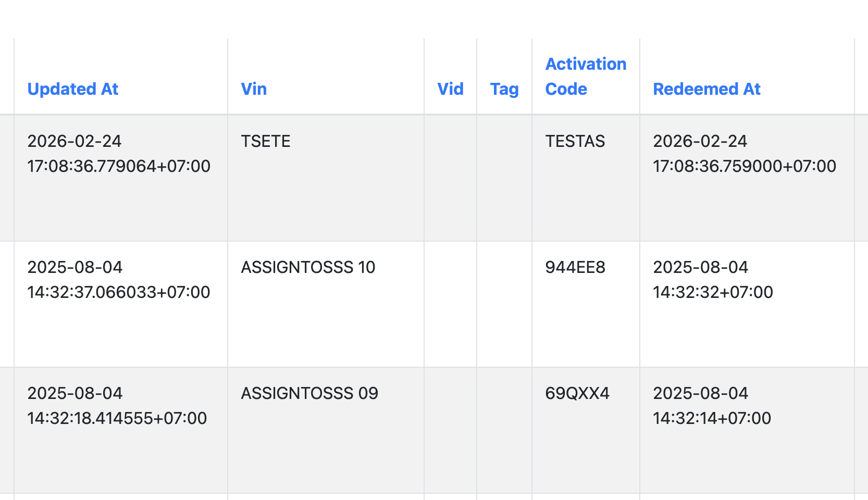Select activation code 944EE8

click(575, 267)
